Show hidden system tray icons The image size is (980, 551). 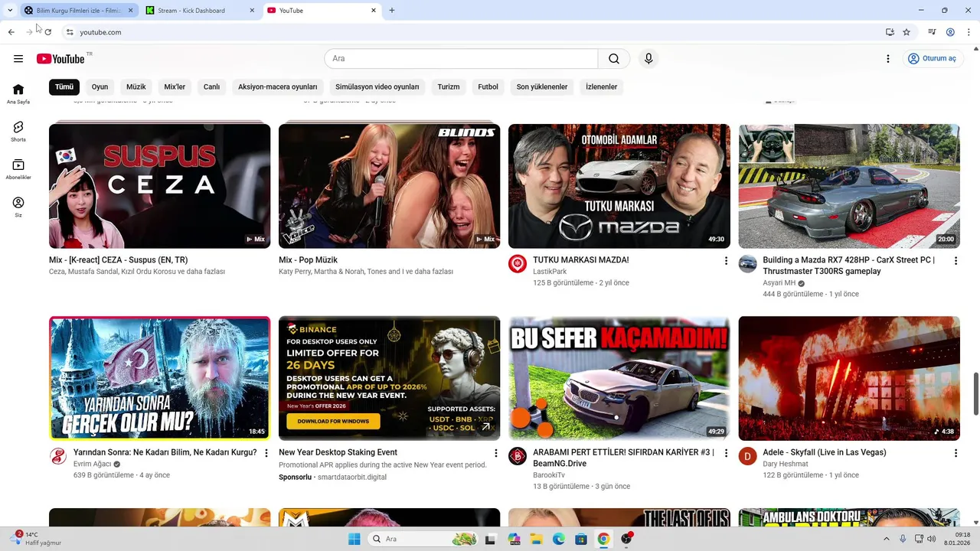click(x=887, y=539)
